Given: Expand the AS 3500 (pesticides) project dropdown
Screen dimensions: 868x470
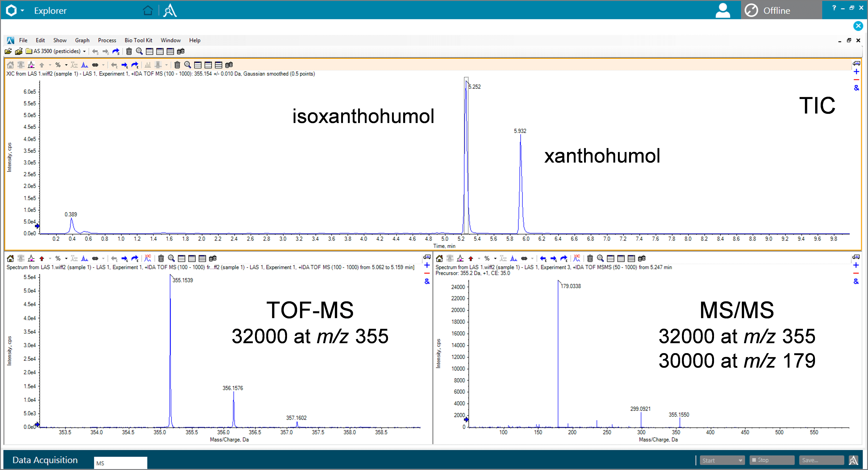Looking at the screenshot, I should [x=84, y=51].
